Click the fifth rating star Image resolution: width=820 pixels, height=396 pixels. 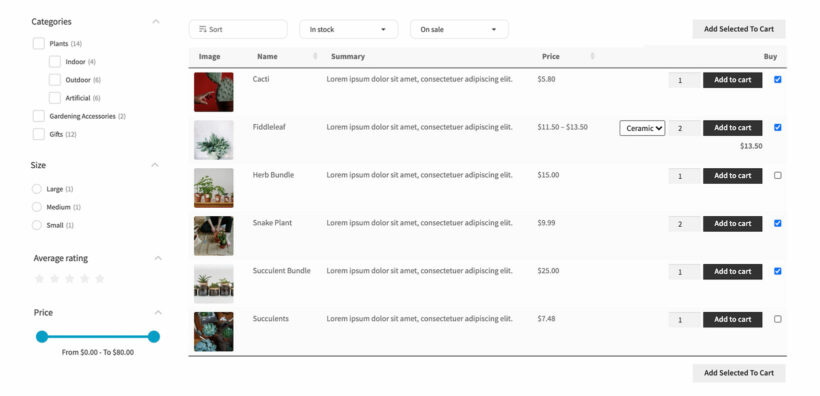coord(100,279)
